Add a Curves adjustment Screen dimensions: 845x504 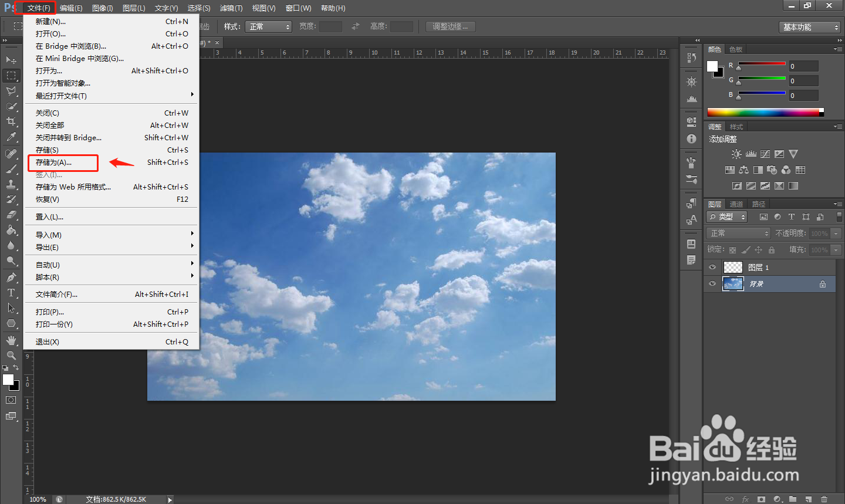[765, 154]
